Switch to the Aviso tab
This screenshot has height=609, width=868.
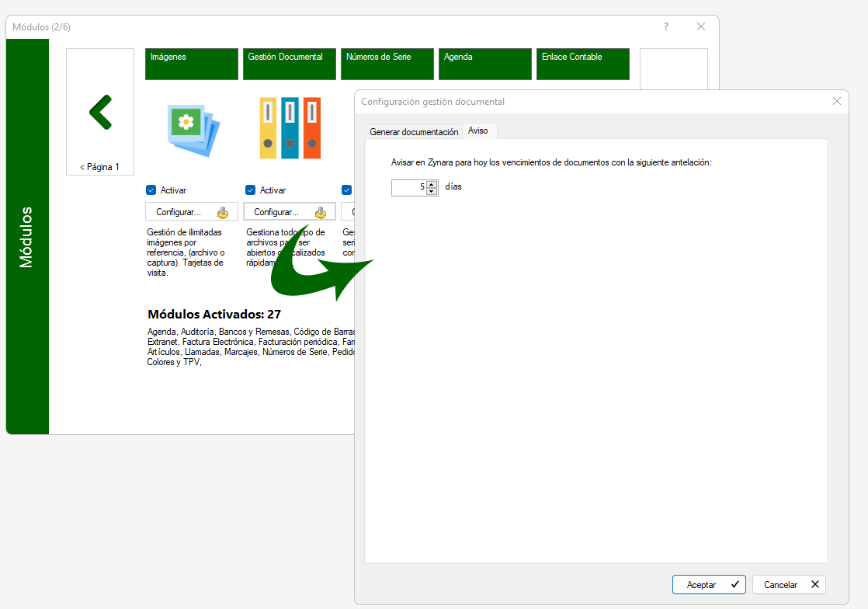point(478,130)
